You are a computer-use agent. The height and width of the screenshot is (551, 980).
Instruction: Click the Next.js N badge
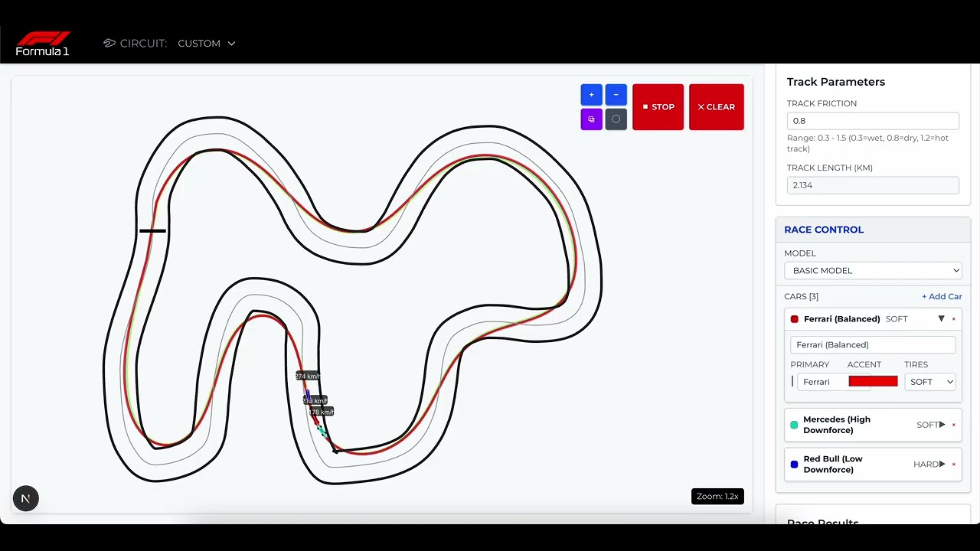pyautogui.click(x=25, y=499)
